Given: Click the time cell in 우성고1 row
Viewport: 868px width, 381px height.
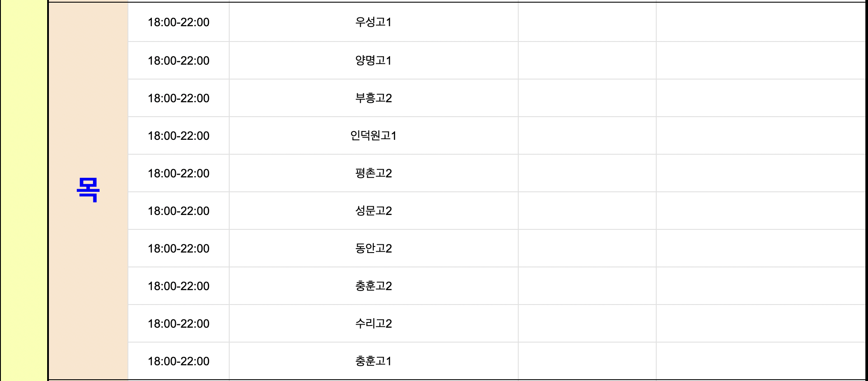Looking at the screenshot, I should (x=179, y=22).
